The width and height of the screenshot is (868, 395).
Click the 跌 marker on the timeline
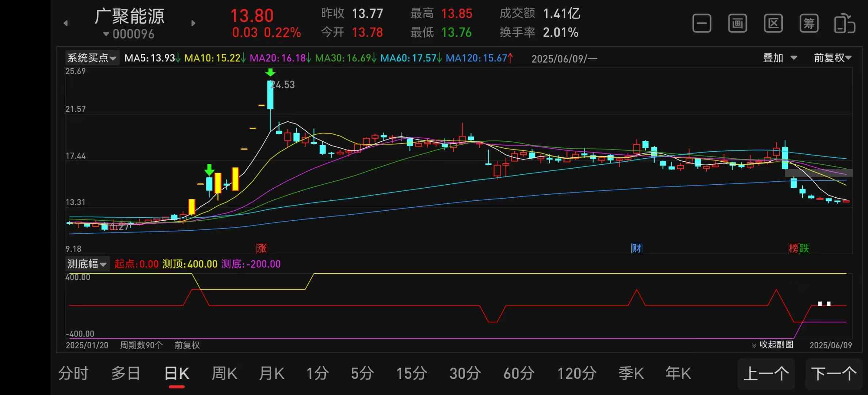tap(804, 248)
